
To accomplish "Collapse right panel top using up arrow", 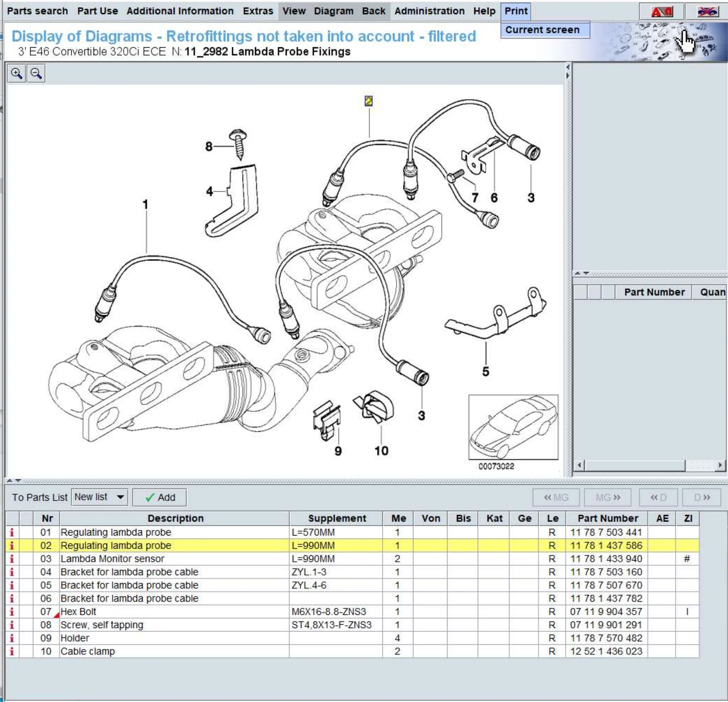I will coord(578,273).
